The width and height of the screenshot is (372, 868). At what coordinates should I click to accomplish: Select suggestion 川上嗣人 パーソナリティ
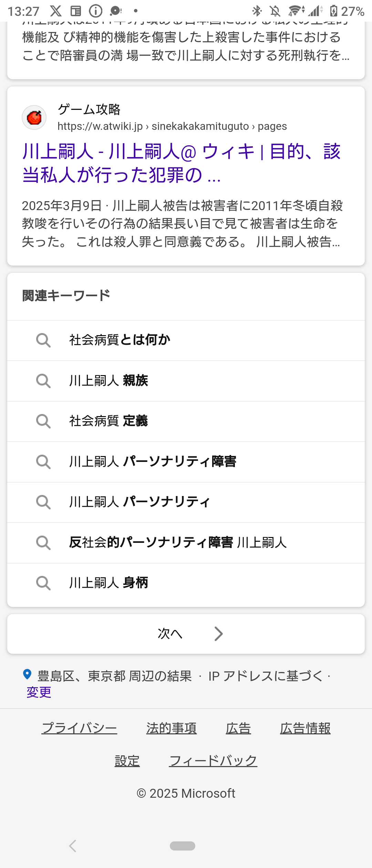pyautogui.click(x=186, y=503)
